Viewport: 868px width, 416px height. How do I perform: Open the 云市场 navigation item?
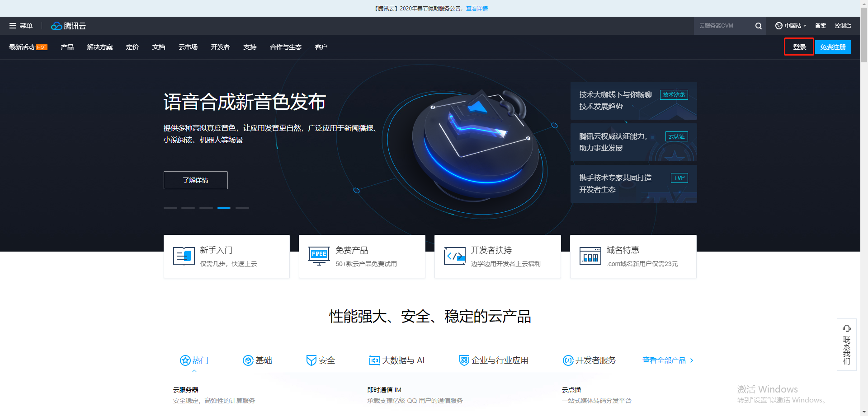coord(188,47)
